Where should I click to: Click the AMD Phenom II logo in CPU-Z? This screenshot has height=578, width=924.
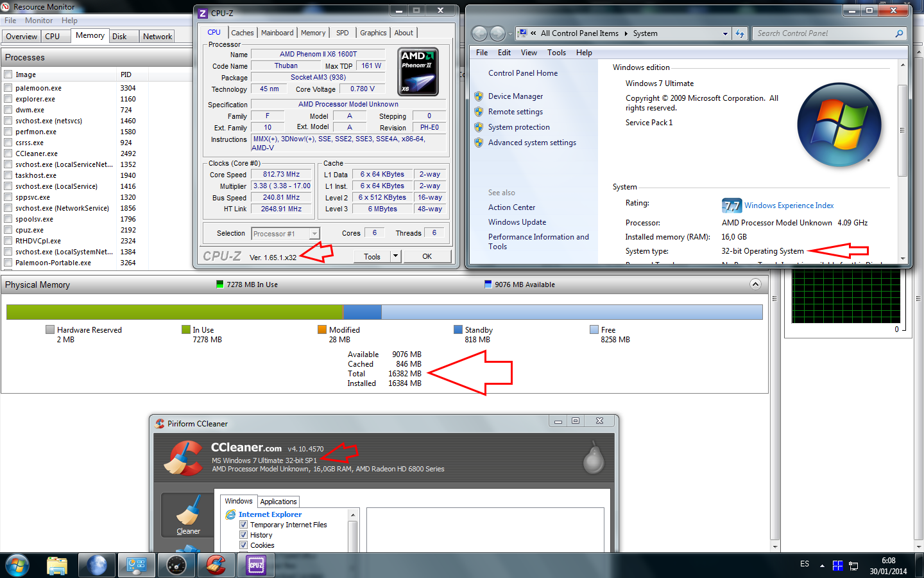coord(418,72)
